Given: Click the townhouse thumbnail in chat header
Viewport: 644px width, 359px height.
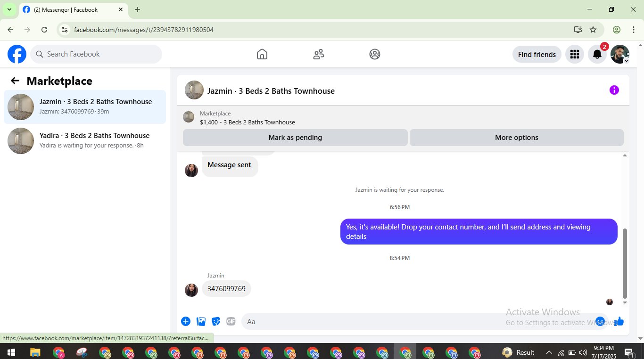Looking at the screenshot, I should pos(194,90).
